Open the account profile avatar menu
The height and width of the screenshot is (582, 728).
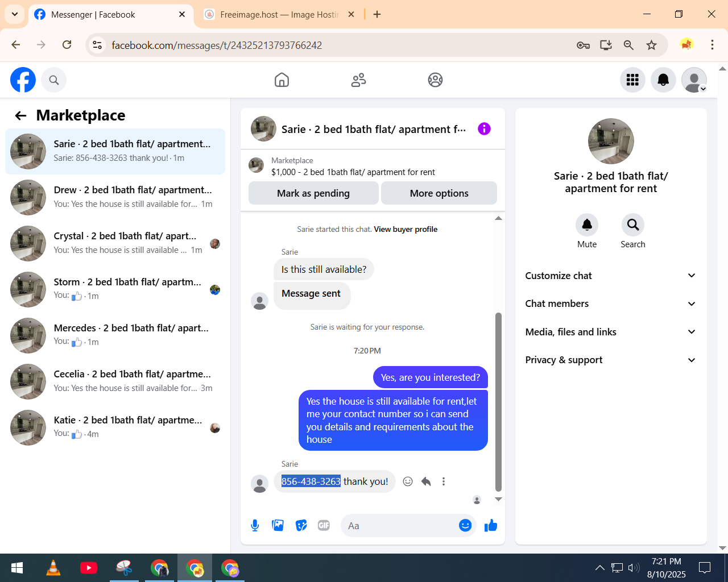click(x=694, y=80)
